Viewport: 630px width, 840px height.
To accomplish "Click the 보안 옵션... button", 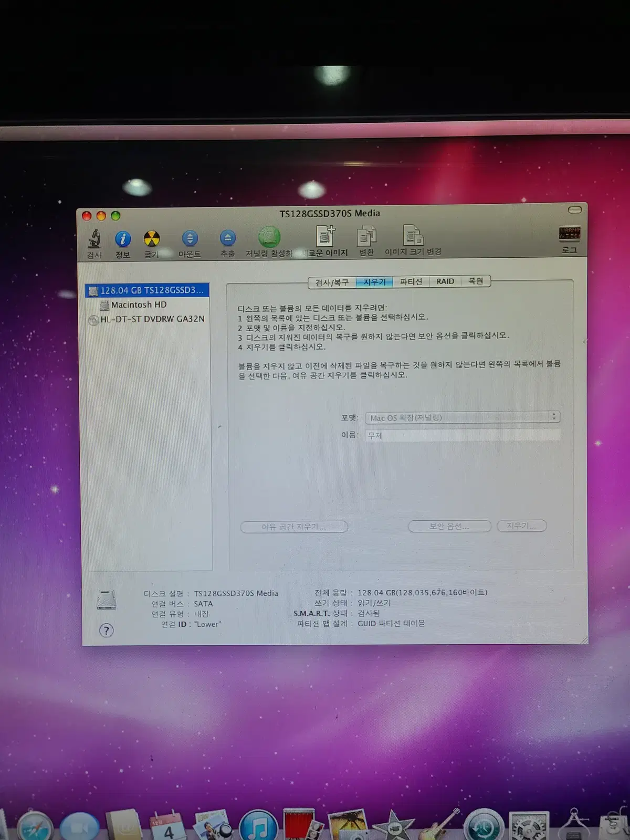I will tap(449, 526).
